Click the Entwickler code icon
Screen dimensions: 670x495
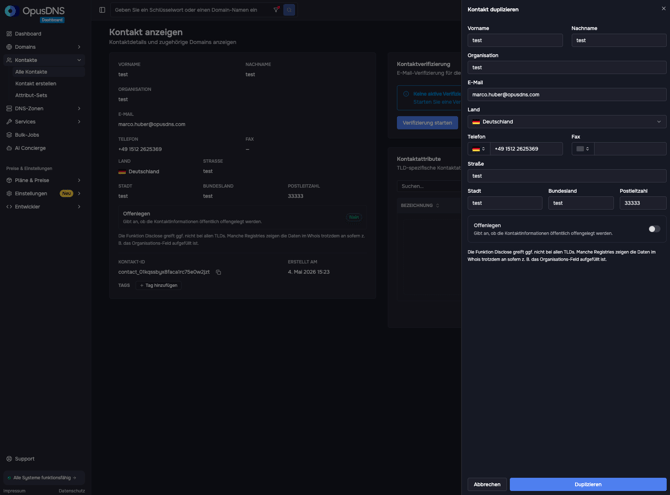point(9,207)
